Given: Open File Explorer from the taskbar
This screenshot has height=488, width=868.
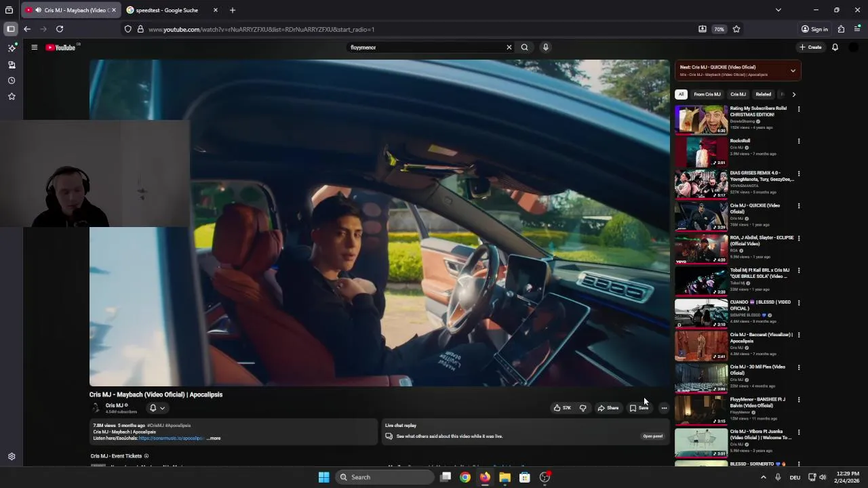Looking at the screenshot, I should (x=505, y=477).
